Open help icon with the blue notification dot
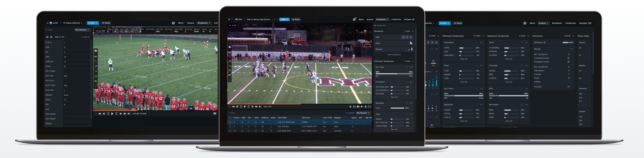This screenshot has height=158, width=644. [x=354, y=19]
